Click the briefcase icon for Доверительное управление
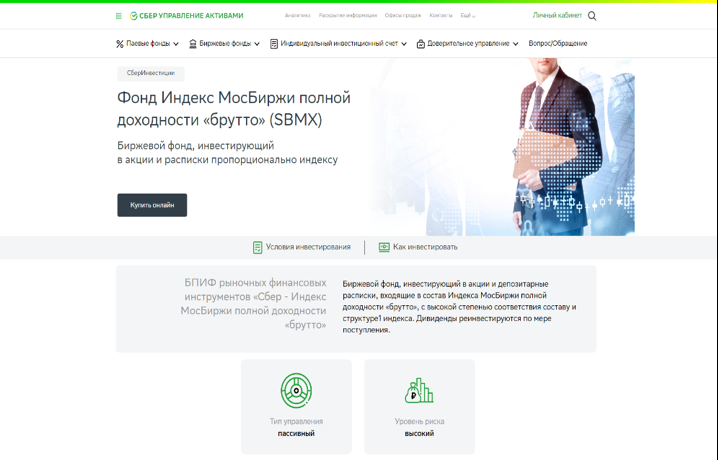Screen dimensions: 718x460 click(420, 44)
